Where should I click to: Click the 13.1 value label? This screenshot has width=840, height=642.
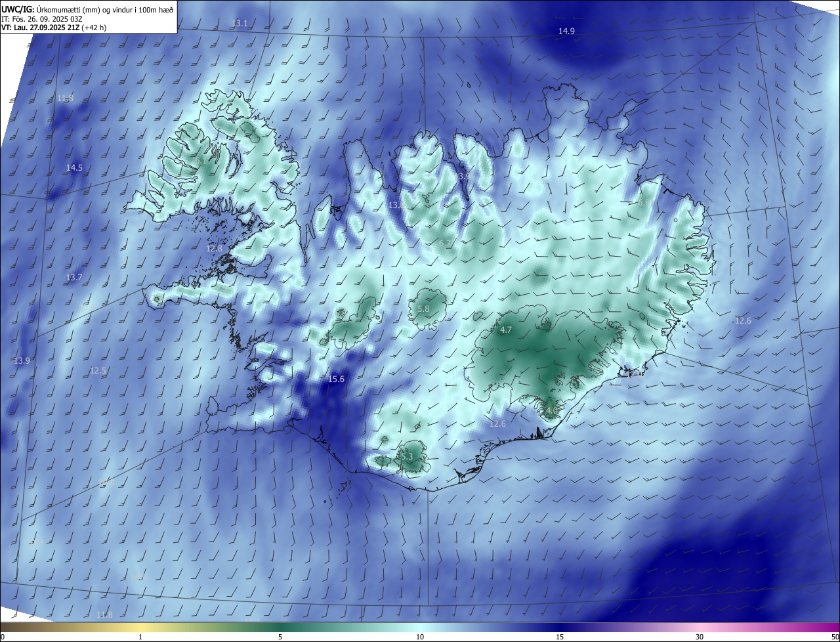(x=240, y=24)
